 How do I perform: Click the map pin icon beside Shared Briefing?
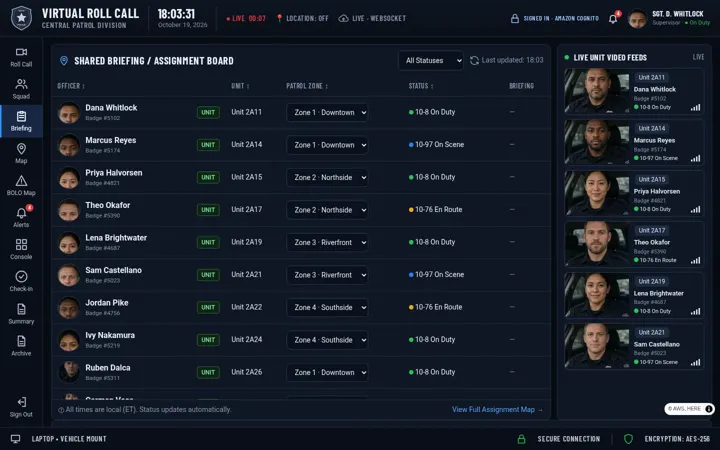[64, 61]
